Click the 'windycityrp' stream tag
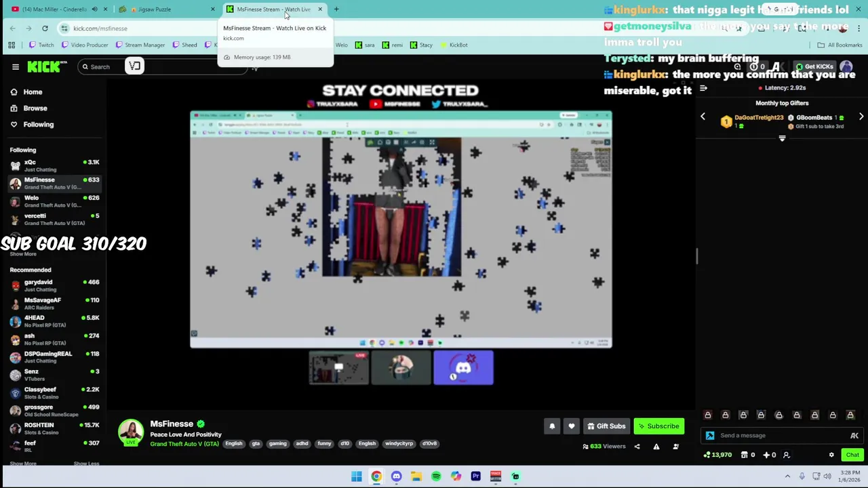Screen dimensions: 868x488 click(x=399, y=444)
